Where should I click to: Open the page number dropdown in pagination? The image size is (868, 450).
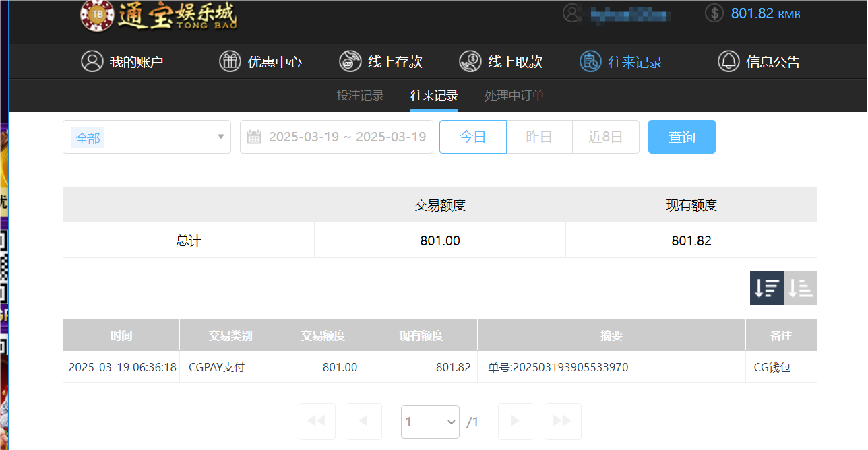(430, 421)
